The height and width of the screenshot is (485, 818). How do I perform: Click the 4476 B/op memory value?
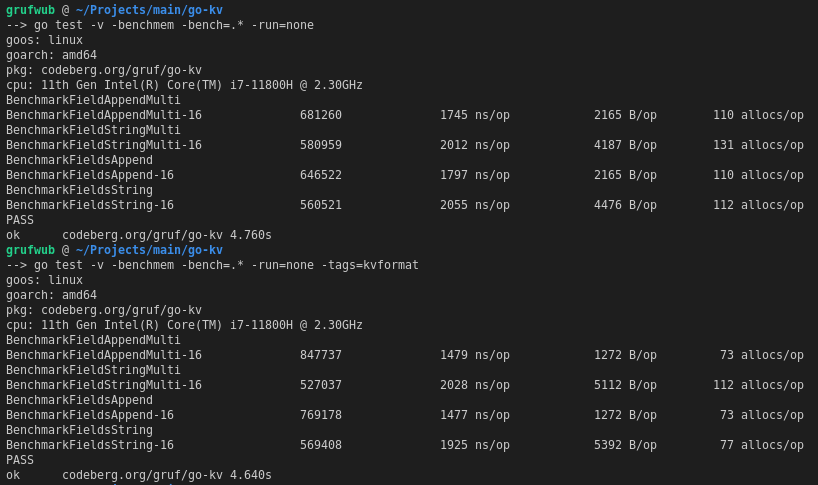click(625, 205)
